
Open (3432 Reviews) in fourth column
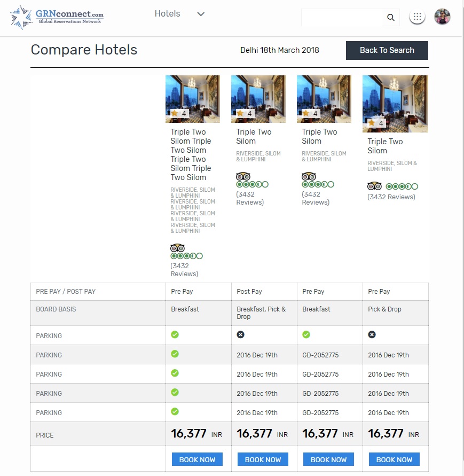click(x=391, y=197)
